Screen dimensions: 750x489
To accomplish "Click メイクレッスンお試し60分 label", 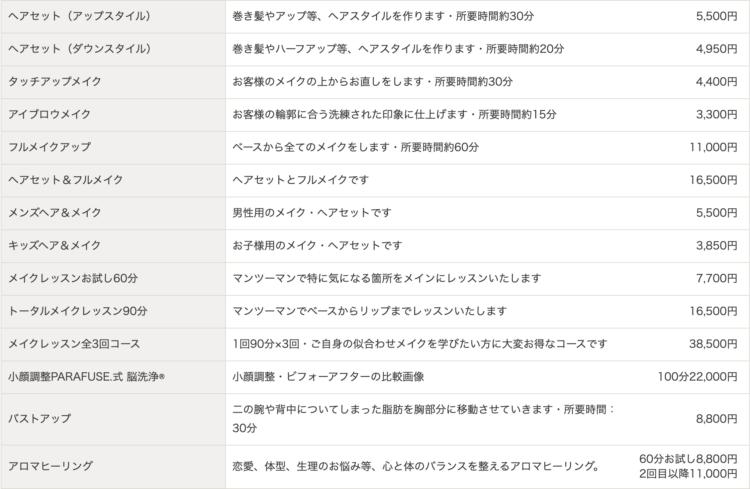I will (73, 278).
